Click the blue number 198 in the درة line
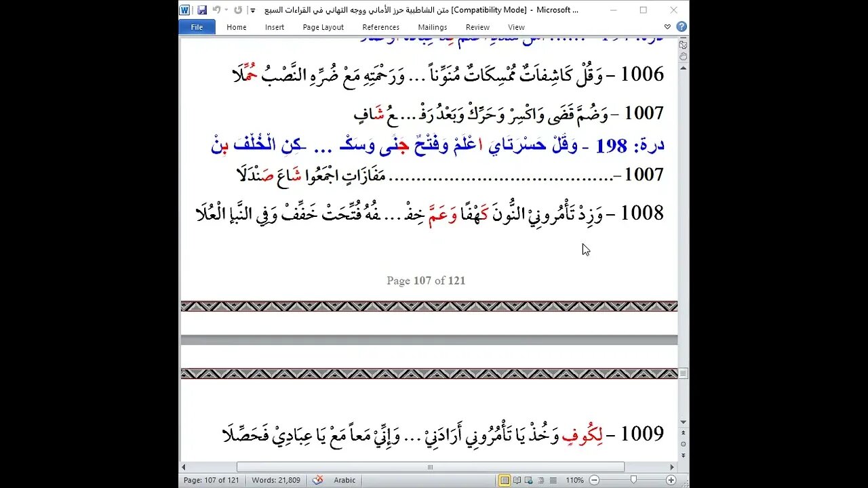 (x=612, y=145)
